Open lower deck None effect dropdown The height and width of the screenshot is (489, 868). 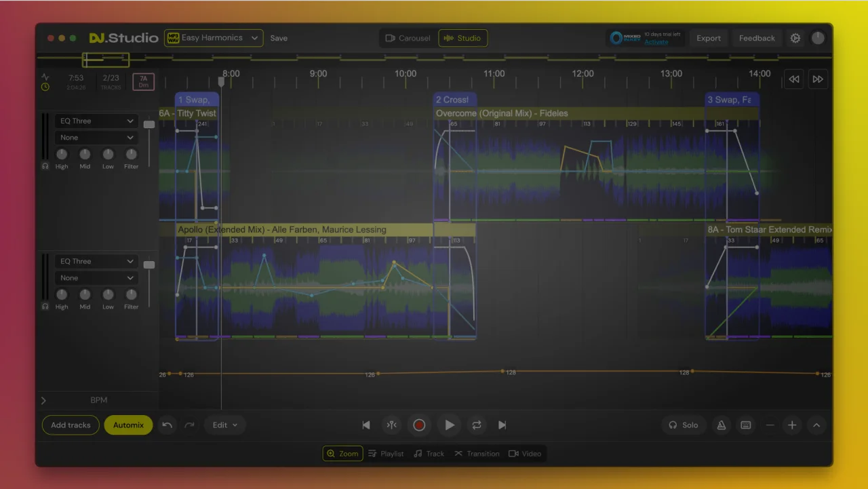[x=97, y=277]
